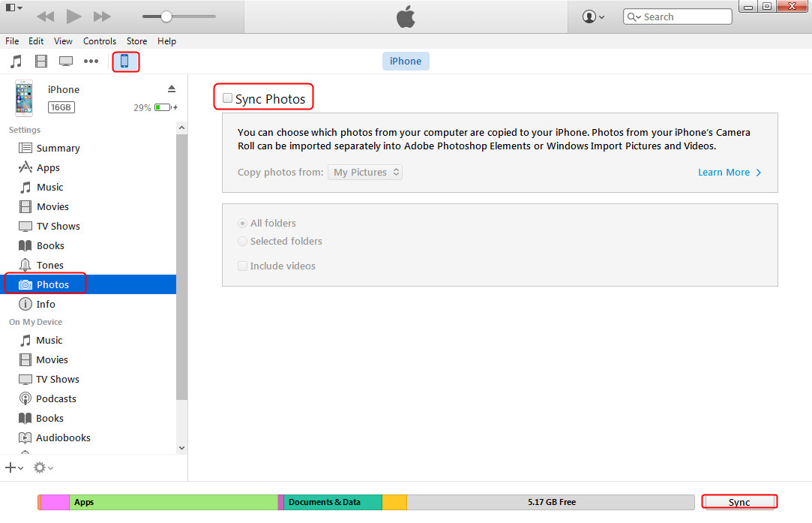This screenshot has height=523, width=812.
Task: Open the gear actions dropdown
Action: [x=43, y=467]
